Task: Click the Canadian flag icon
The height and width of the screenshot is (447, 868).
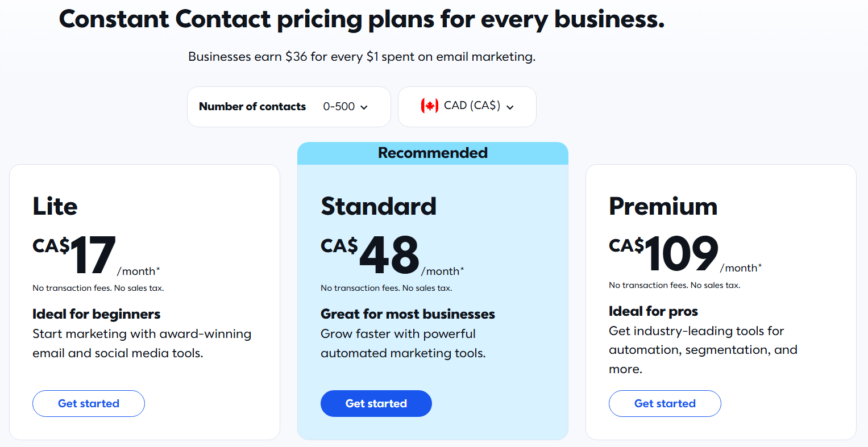Action: coord(431,106)
